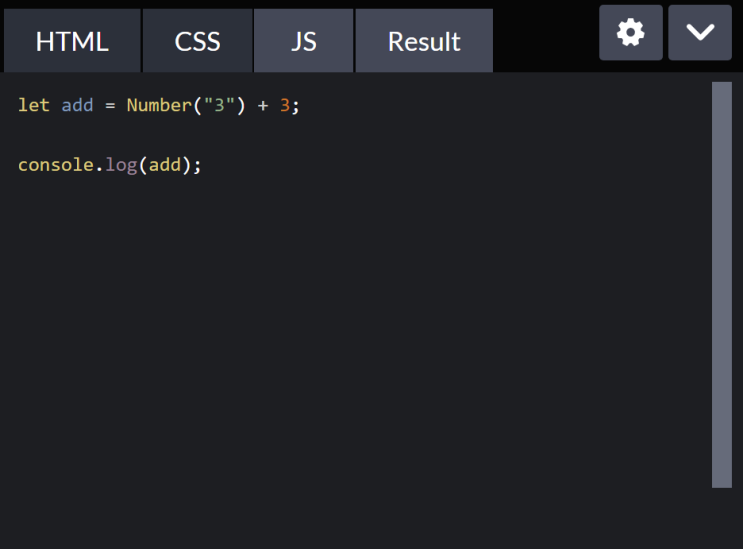Switch to the CSS tab
This screenshot has width=743, height=549.
point(197,41)
